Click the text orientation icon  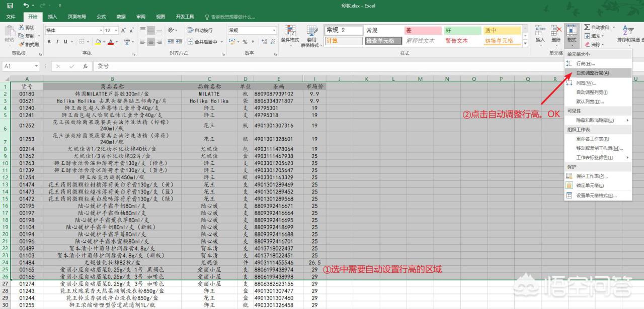[172, 30]
